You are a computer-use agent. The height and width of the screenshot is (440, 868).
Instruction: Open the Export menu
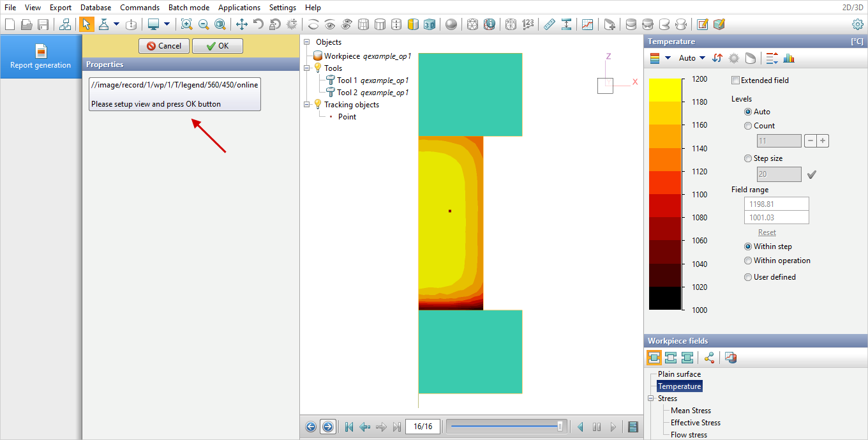(x=61, y=8)
